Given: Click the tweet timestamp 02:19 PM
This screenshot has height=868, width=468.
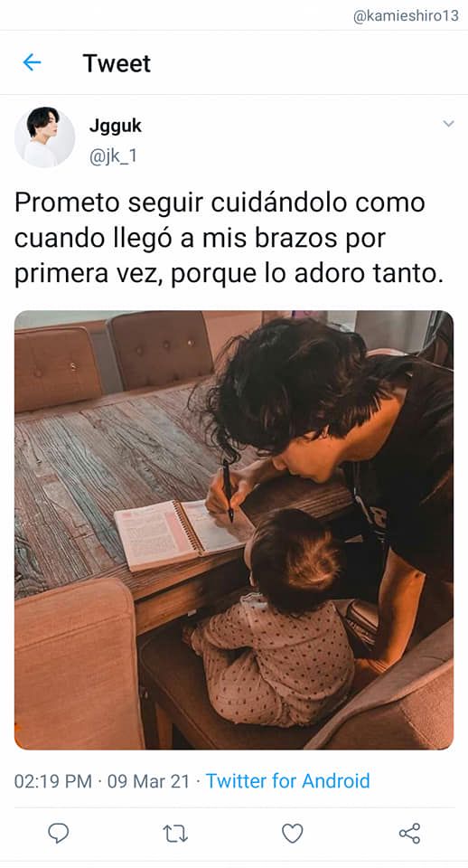Looking at the screenshot, I should pyautogui.click(x=53, y=781).
